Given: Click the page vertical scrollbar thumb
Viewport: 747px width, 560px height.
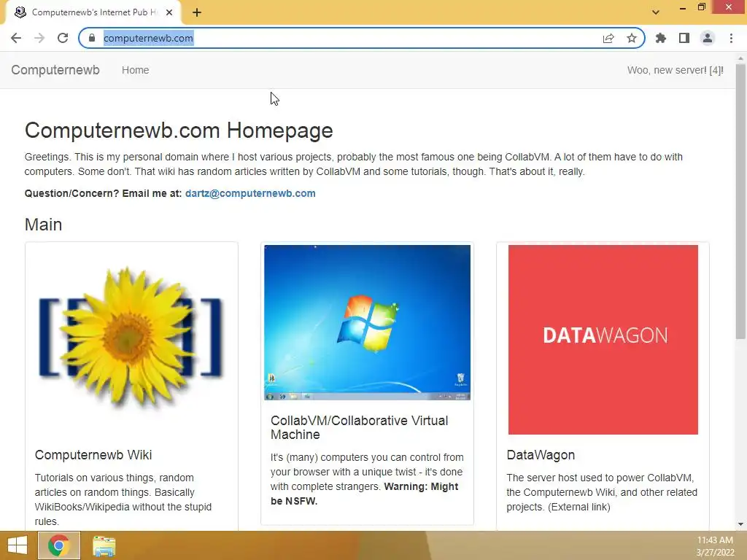Looking at the screenshot, I should coord(740,201).
